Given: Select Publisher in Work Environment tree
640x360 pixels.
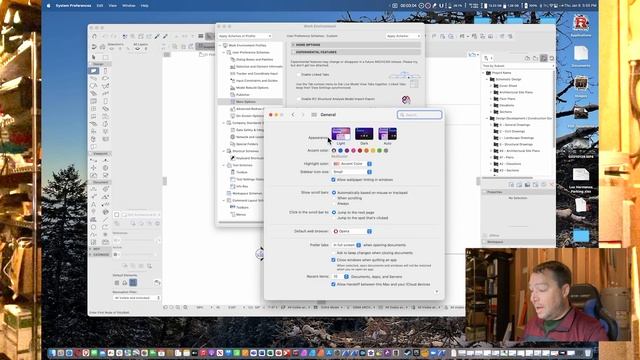Looking at the screenshot, I should tap(240, 95).
